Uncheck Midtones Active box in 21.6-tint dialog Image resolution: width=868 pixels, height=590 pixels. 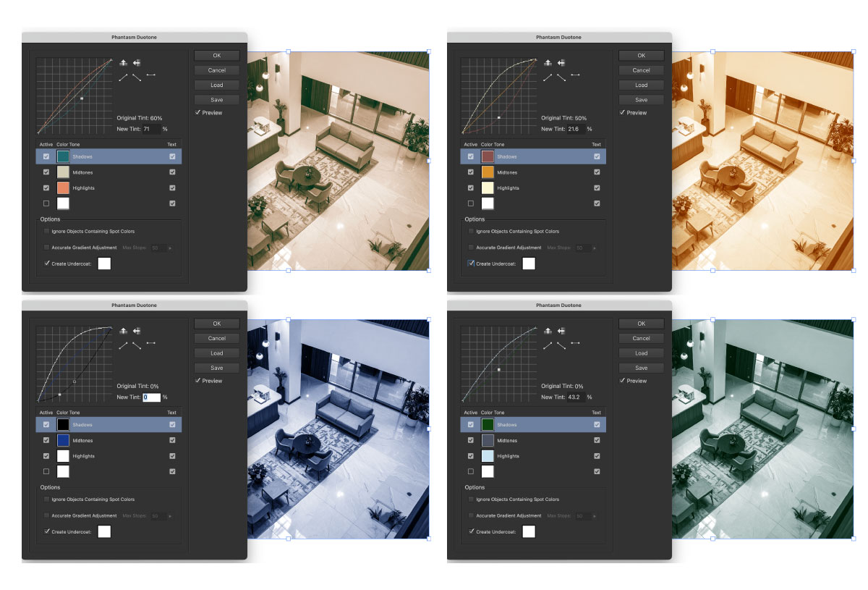[x=472, y=172]
